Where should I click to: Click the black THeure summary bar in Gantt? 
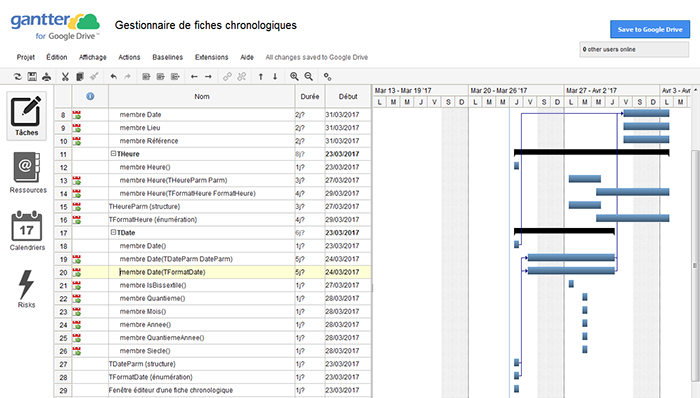pyautogui.click(x=592, y=152)
